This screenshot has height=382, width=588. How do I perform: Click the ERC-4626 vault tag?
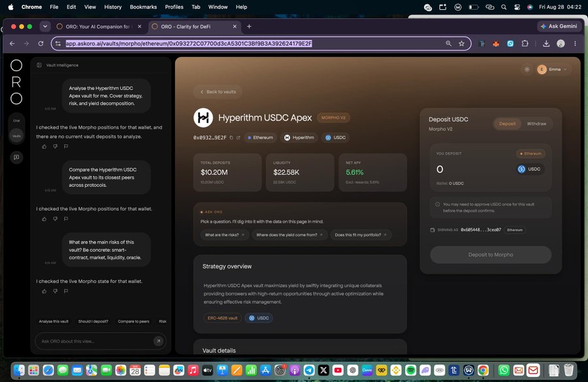(222, 318)
